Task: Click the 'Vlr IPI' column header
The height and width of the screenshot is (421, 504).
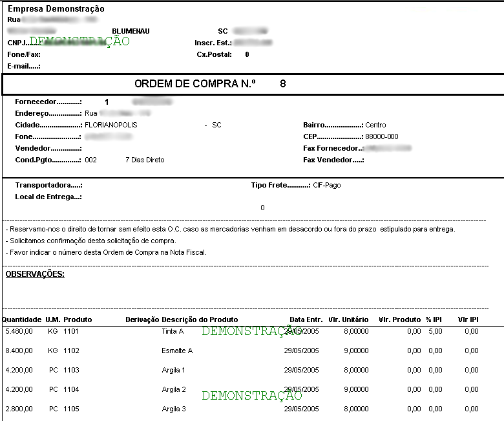Action: [468, 319]
